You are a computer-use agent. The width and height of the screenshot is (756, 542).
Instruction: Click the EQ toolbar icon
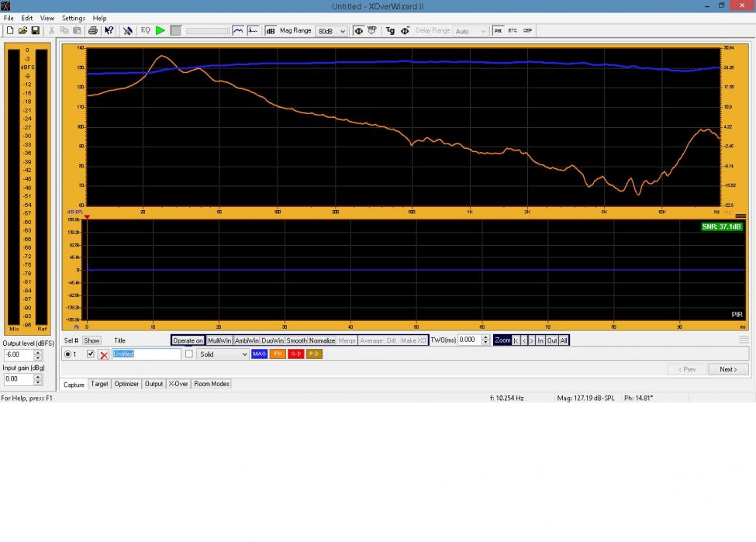pos(145,31)
